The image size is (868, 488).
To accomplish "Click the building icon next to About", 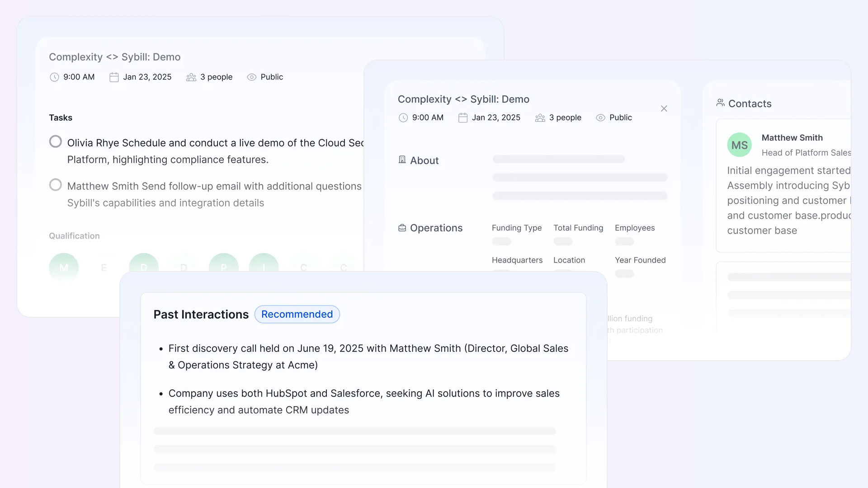I will 402,160.
